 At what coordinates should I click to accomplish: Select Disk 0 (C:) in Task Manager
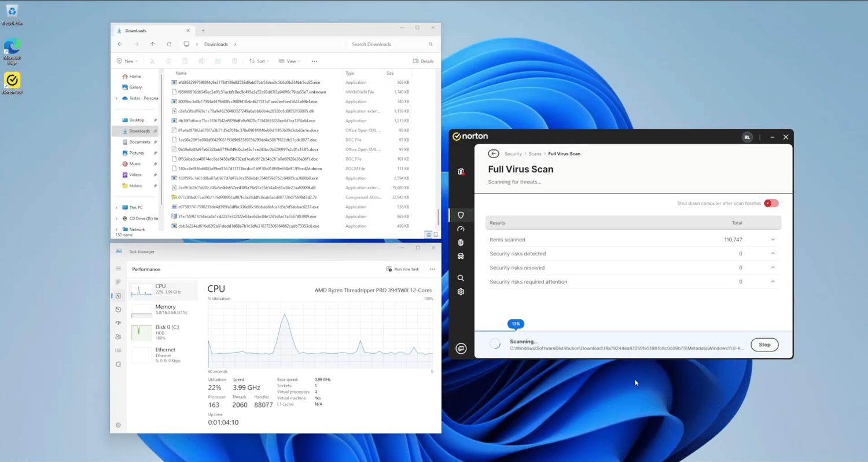164,332
